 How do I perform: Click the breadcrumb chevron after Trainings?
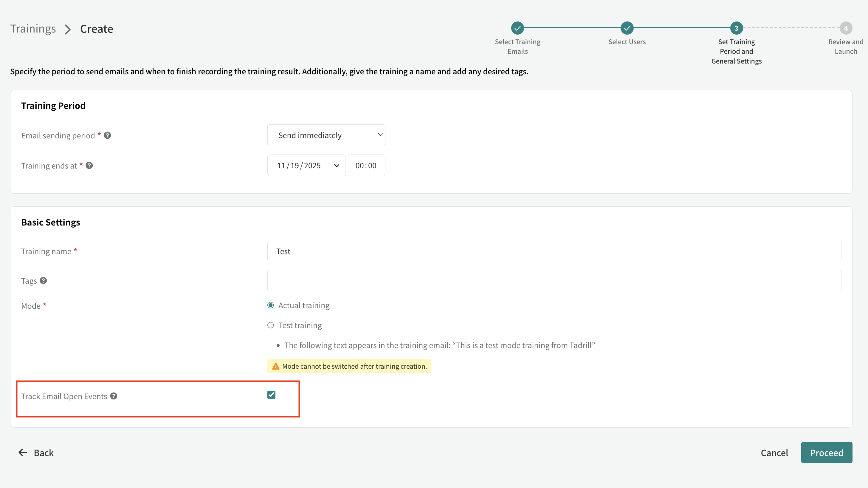click(68, 29)
